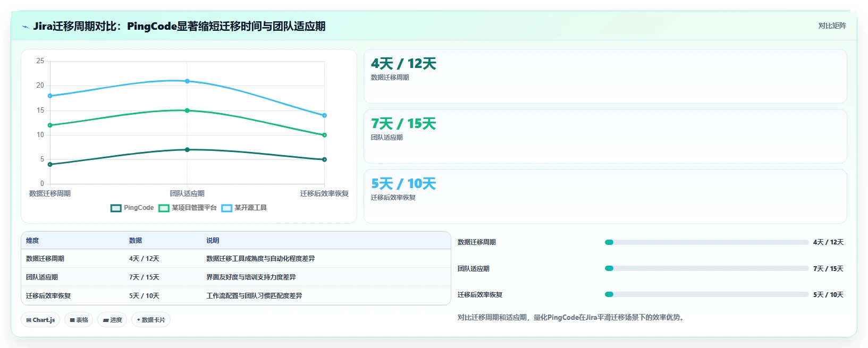
Task: Click the PingCode point above 迁移后效率恢复 at 5
Action: point(324,159)
